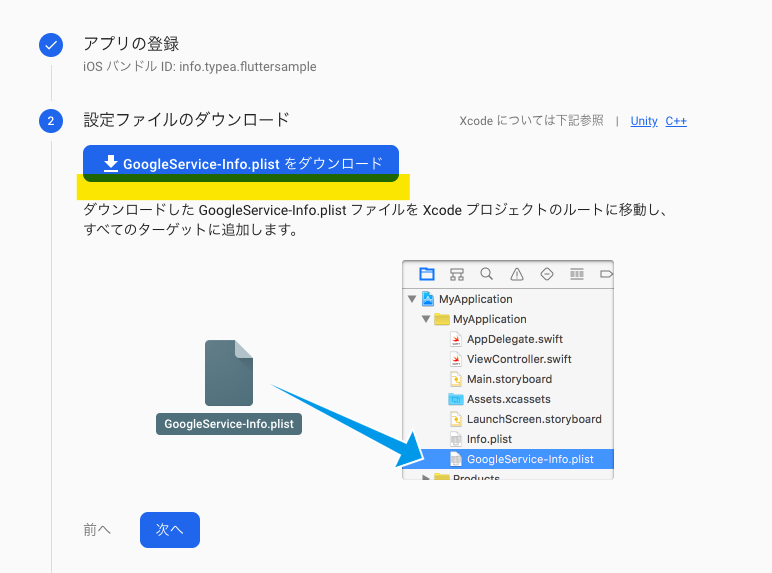Screen dimensions: 772x573
Task: Click the MyApplication project blueprint icon
Action: pyautogui.click(x=428, y=299)
